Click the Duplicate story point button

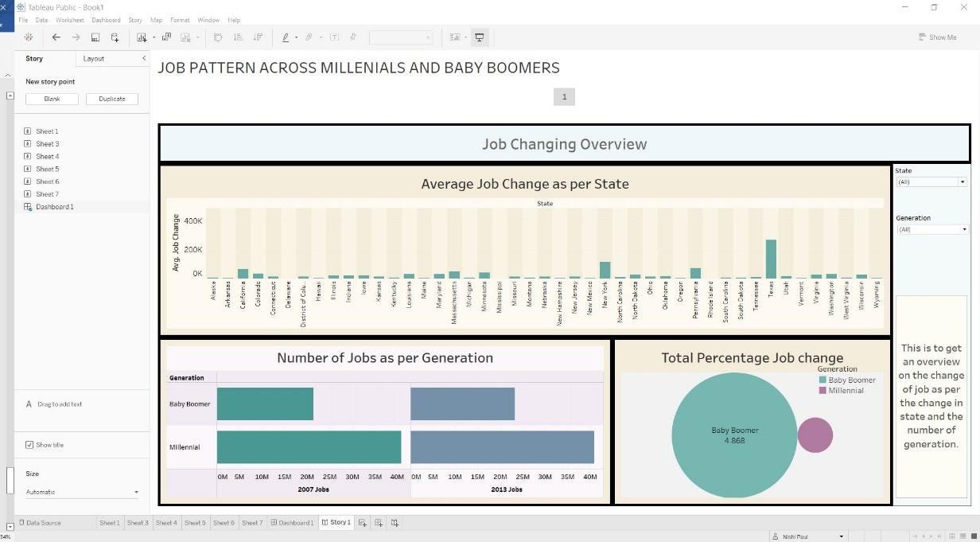(x=111, y=98)
